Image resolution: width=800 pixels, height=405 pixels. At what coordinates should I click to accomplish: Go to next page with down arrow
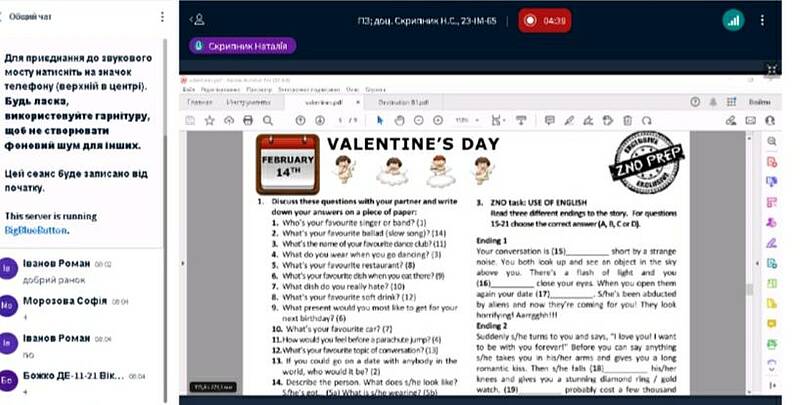pos(318,120)
